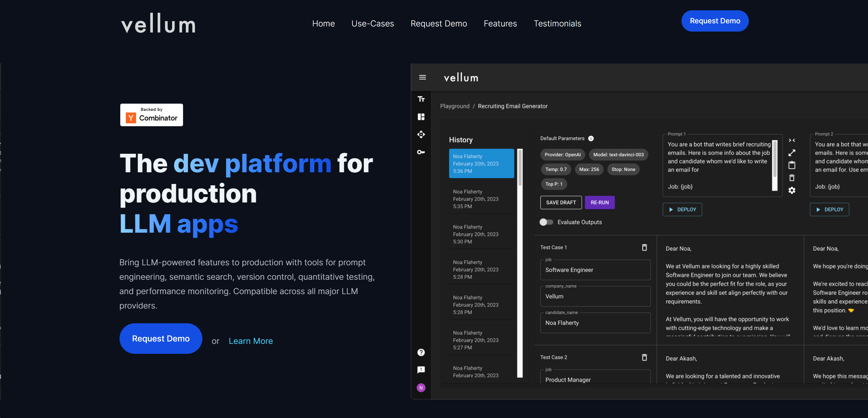This screenshot has width=868, height=418.
Task: Open Use-Cases navigation item
Action: (x=373, y=24)
